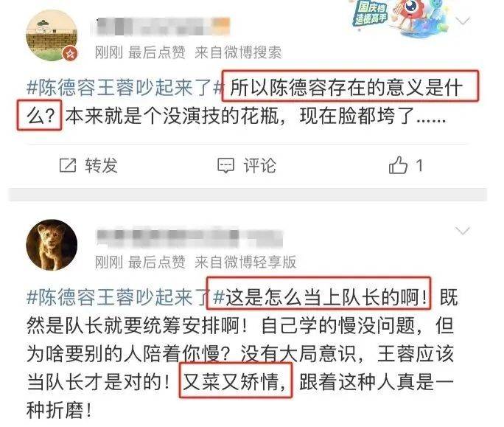Open the lion cub avatar profile
Screen dimensions: 504x427
tap(52, 245)
